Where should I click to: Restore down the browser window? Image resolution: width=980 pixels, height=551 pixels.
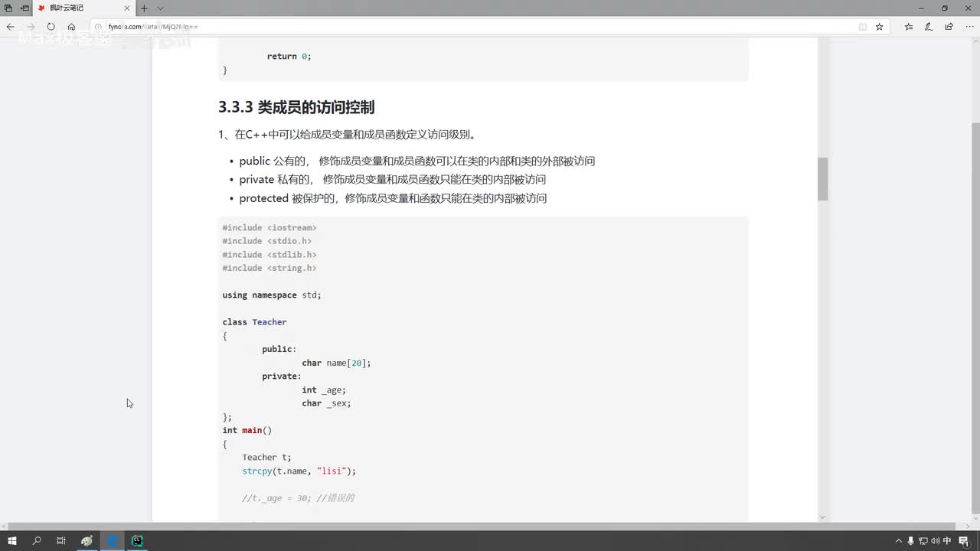coord(945,8)
